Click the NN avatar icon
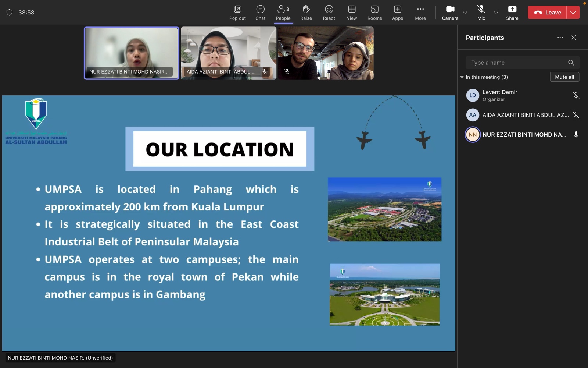This screenshot has height=368, width=588. (x=473, y=135)
